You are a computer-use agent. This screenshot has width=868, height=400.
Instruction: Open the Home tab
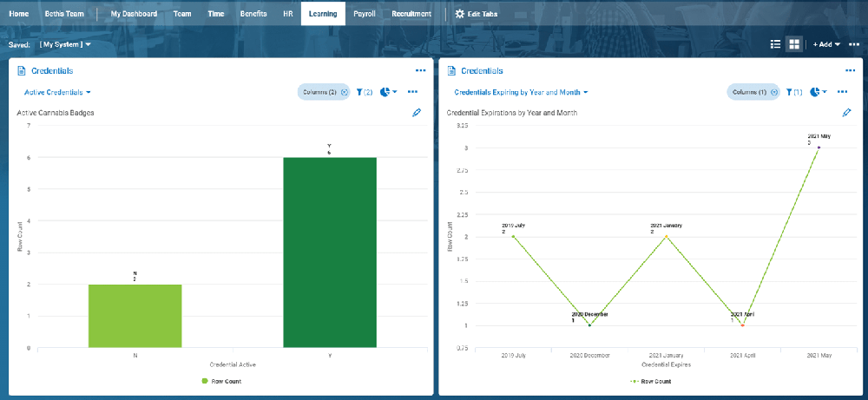19,14
